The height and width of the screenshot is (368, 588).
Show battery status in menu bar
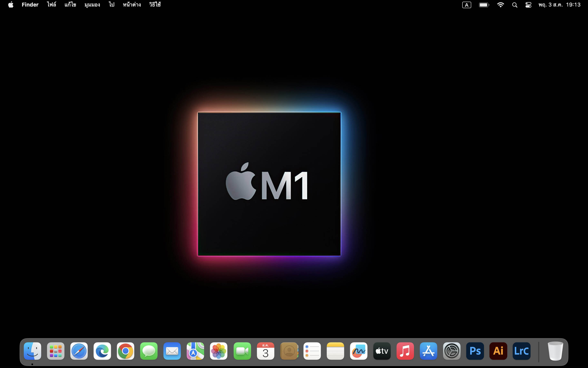tap(484, 5)
